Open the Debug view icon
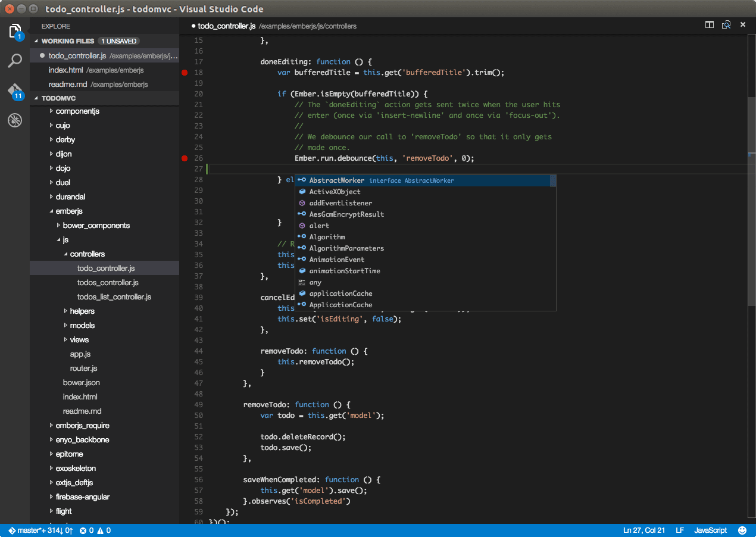The height and width of the screenshot is (537, 756). pyautogui.click(x=15, y=120)
